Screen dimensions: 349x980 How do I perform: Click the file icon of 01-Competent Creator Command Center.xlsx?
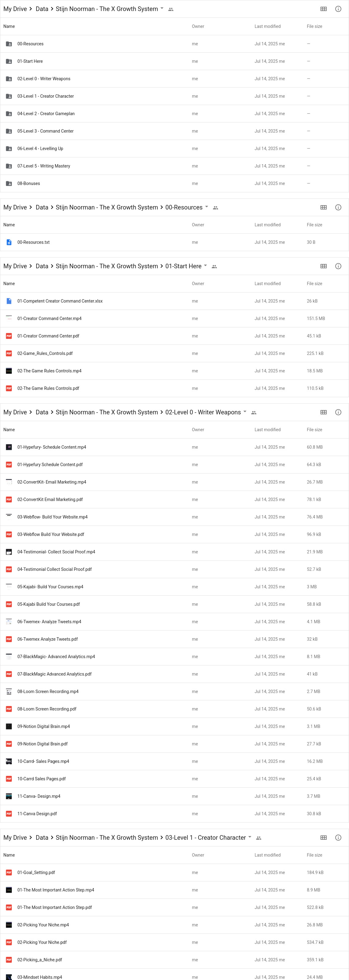click(9, 301)
